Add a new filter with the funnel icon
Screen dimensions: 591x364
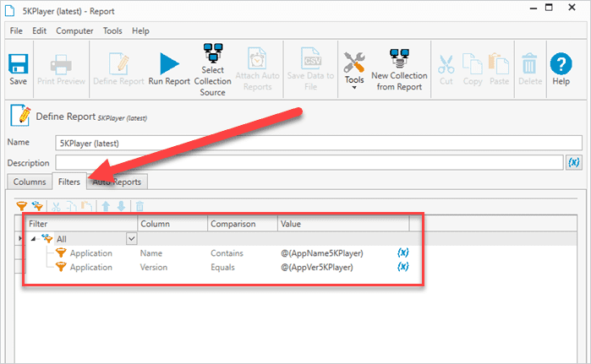[x=21, y=206]
